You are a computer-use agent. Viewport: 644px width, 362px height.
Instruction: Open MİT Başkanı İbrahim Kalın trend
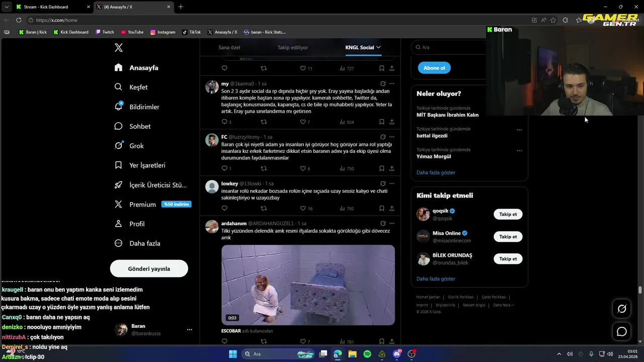447,115
